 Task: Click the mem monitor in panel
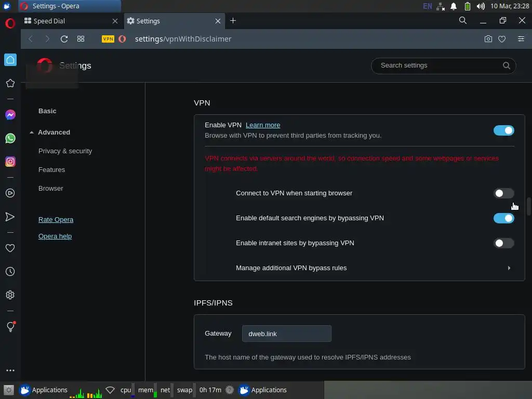[x=147, y=390]
